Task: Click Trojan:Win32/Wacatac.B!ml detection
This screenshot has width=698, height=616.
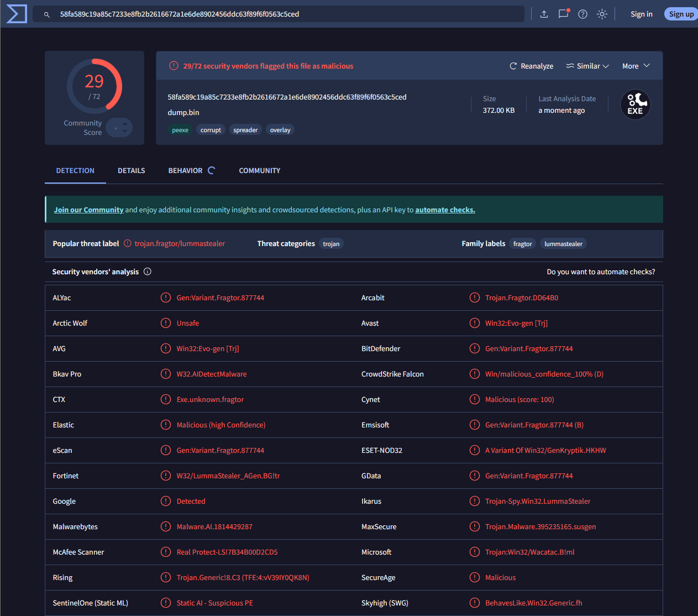Action: tap(530, 552)
